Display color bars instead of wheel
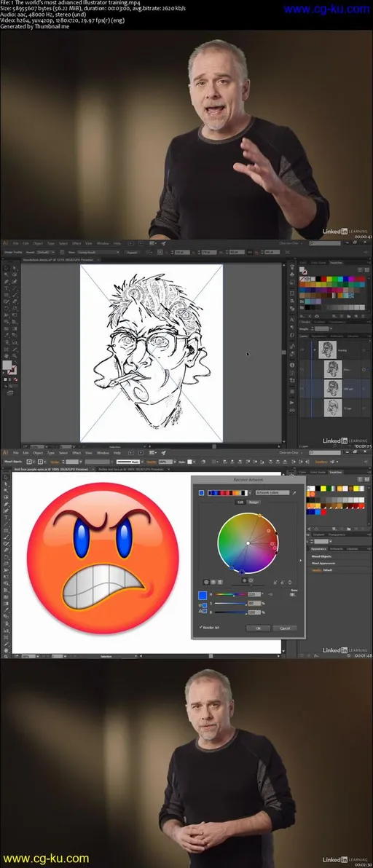 [220, 582]
